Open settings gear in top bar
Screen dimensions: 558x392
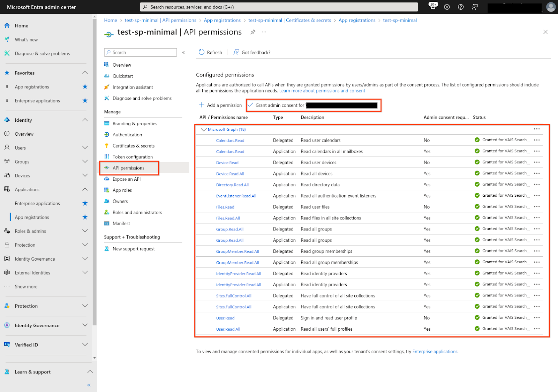click(x=447, y=7)
